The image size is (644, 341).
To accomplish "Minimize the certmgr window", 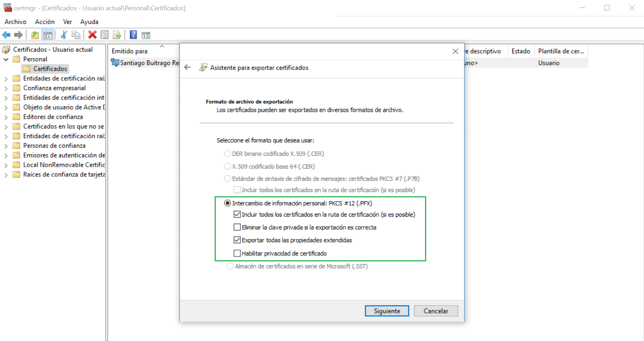I will pos(582,7).
